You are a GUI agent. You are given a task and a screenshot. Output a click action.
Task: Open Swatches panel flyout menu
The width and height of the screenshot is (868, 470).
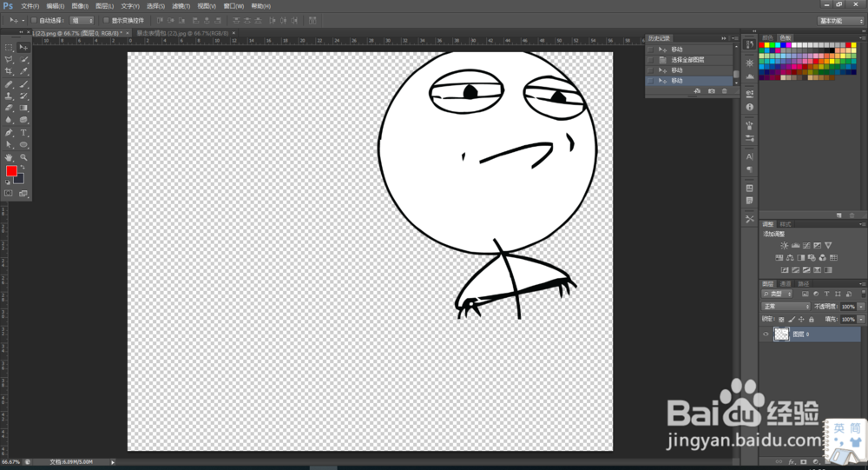coord(863,37)
